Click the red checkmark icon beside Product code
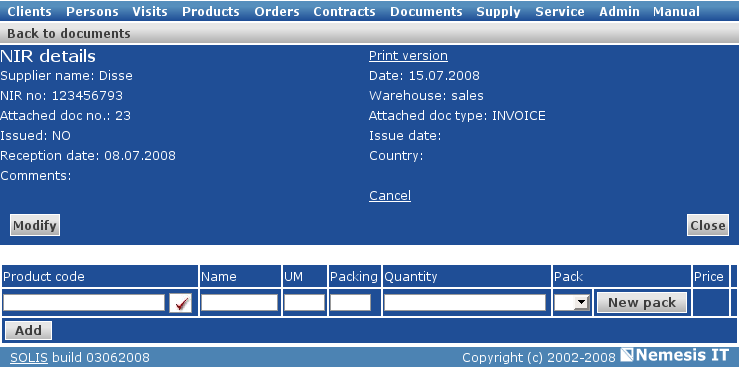The height and width of the screenshot is (367, 740). click(x=181, y=303)
